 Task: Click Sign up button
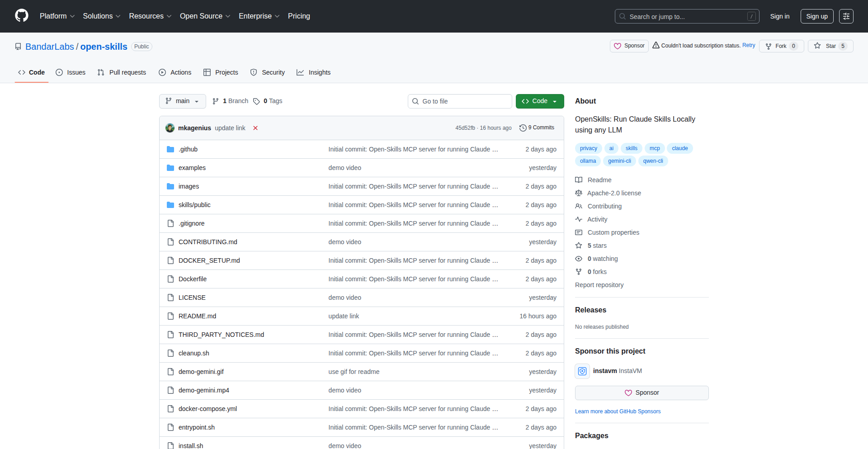(x=816, y=16)
